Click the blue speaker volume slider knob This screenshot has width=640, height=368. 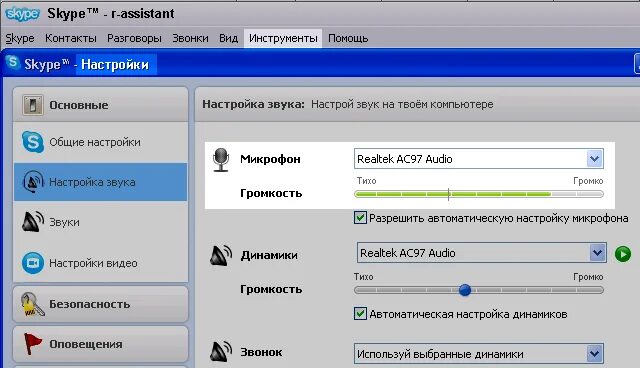pyautogui.click(x=464, y=290)
